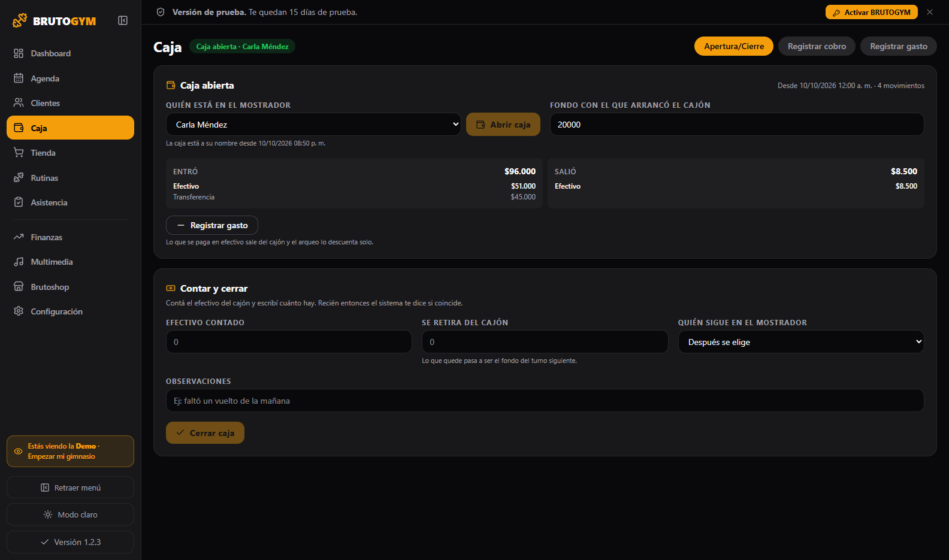Focus the Se retira del cajón field
Screen dimensions: 949x560
tap(545, 342)
